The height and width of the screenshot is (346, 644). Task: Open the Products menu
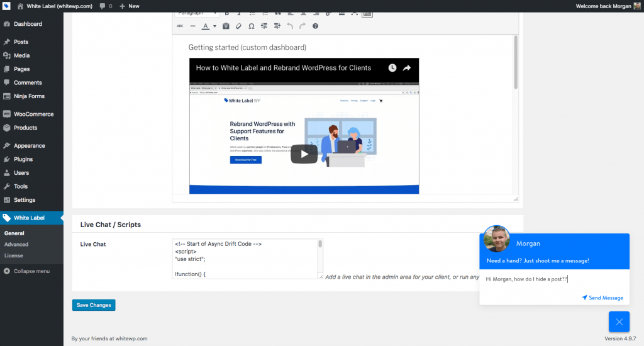point(31,128)
